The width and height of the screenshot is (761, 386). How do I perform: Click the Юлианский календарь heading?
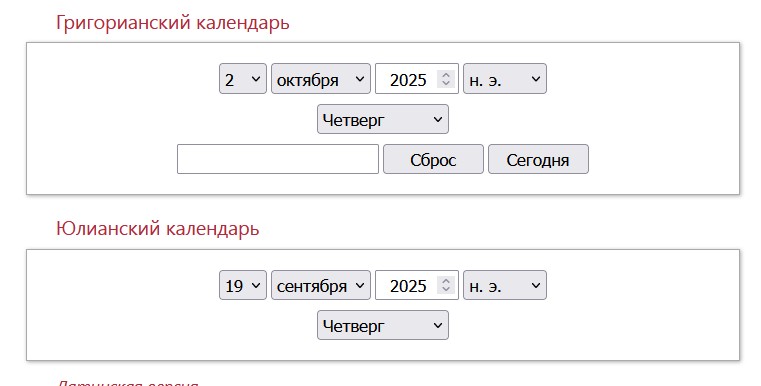[158, 228]
